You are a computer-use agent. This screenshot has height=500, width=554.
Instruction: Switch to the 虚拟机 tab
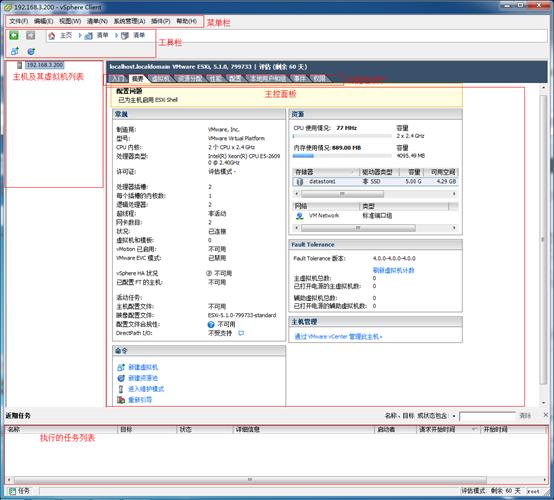[161, 78]
